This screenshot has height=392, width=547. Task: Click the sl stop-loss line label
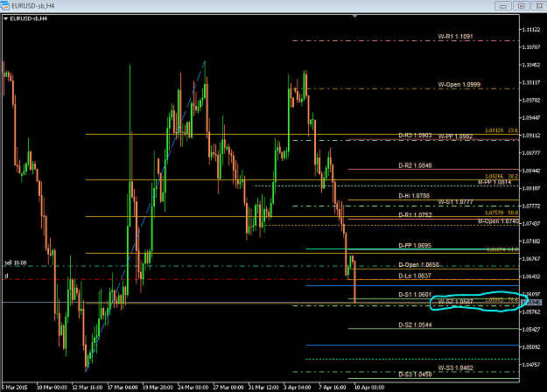[6, 276]
